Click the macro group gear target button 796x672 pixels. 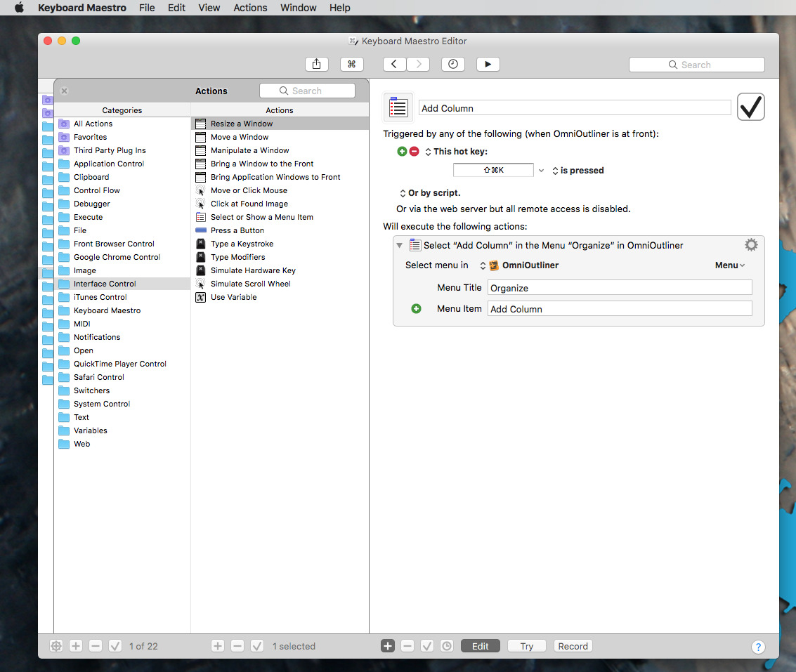point(56,645)
